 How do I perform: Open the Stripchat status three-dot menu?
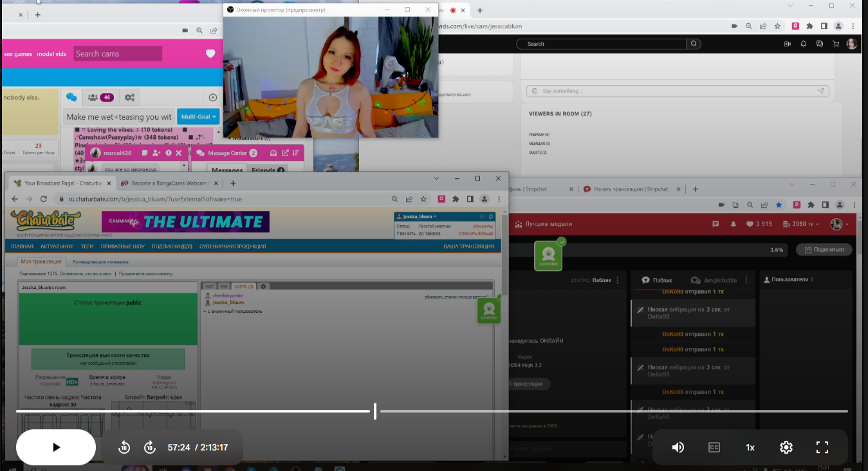click(x=618, y=281)
